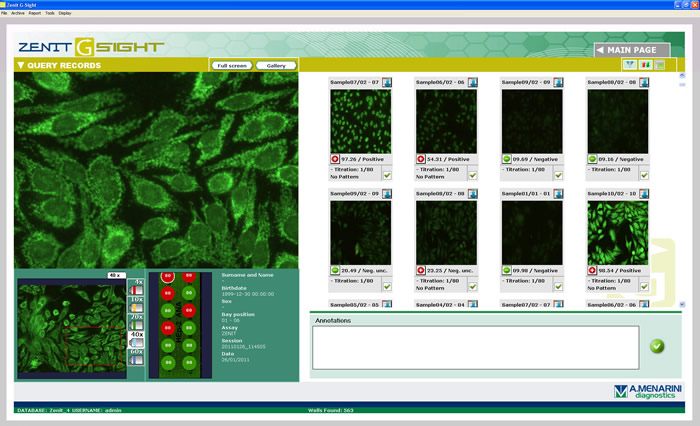700x426 pixels.
Task: Open patient info icon for Sample07/02 - 07
Action: click(x=386, y=82)
